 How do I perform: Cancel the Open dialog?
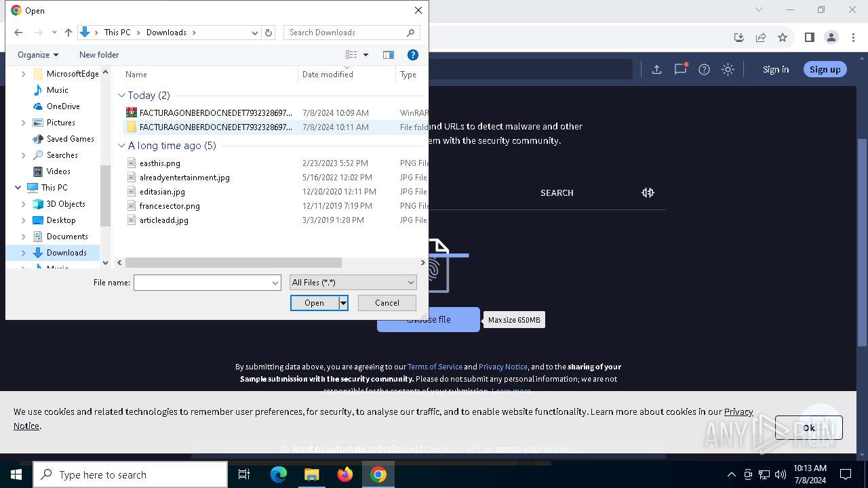coord(387,303)
